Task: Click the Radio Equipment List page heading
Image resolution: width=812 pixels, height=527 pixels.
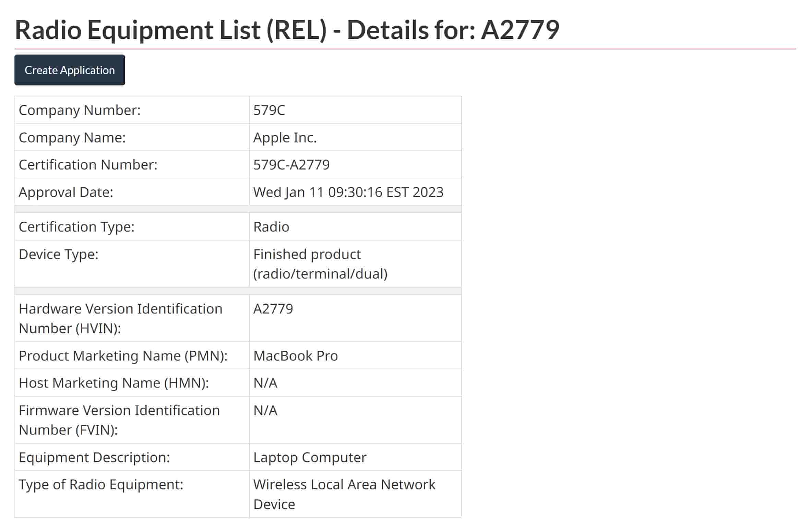Action: (x=287, y=30)
